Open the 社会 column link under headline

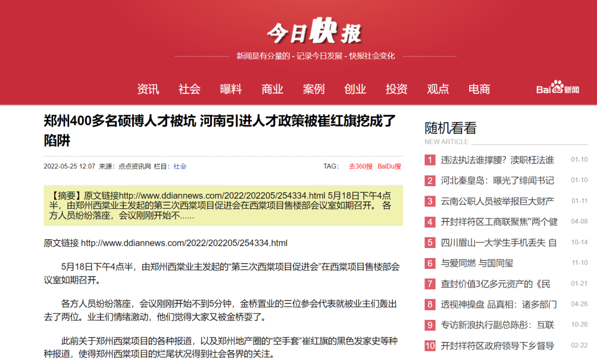pyautogui.click(x=180, y=166)
